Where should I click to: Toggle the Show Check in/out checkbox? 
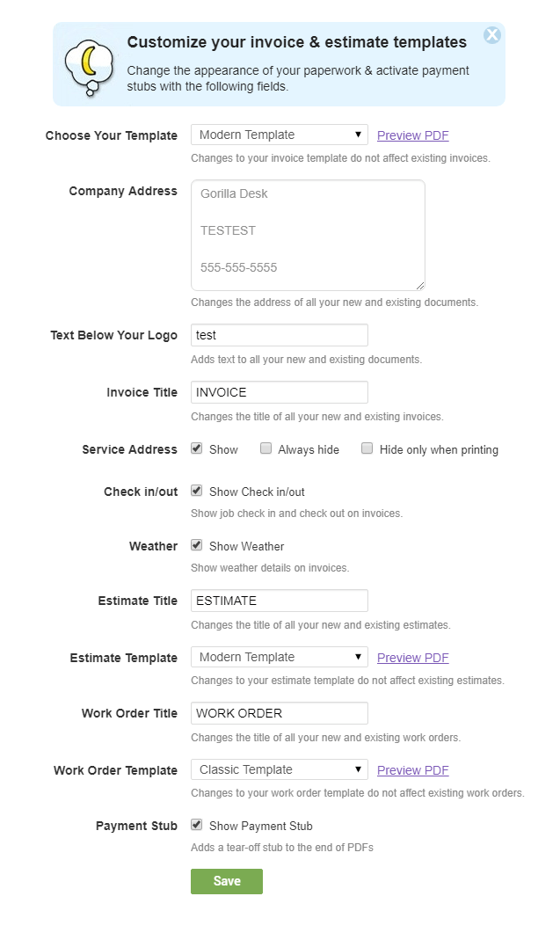(197, 491)
